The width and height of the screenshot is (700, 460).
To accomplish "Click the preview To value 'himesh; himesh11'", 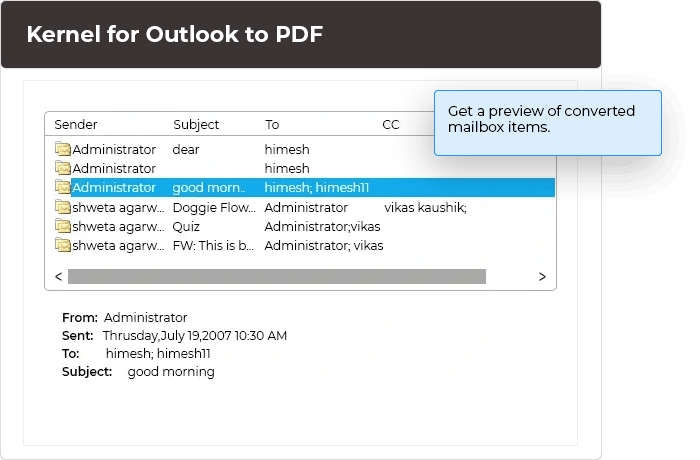I will click(x=158, y=354).
